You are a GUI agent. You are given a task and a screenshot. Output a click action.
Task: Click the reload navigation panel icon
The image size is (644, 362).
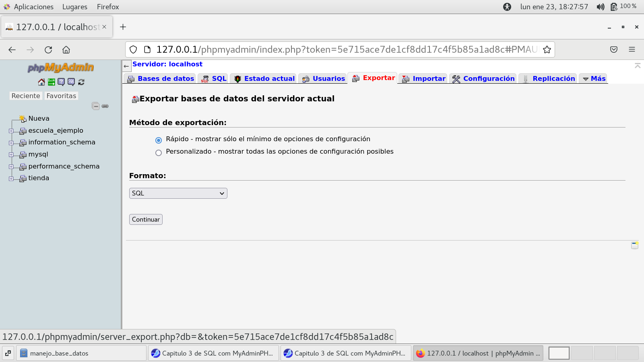tap(81, 82)
